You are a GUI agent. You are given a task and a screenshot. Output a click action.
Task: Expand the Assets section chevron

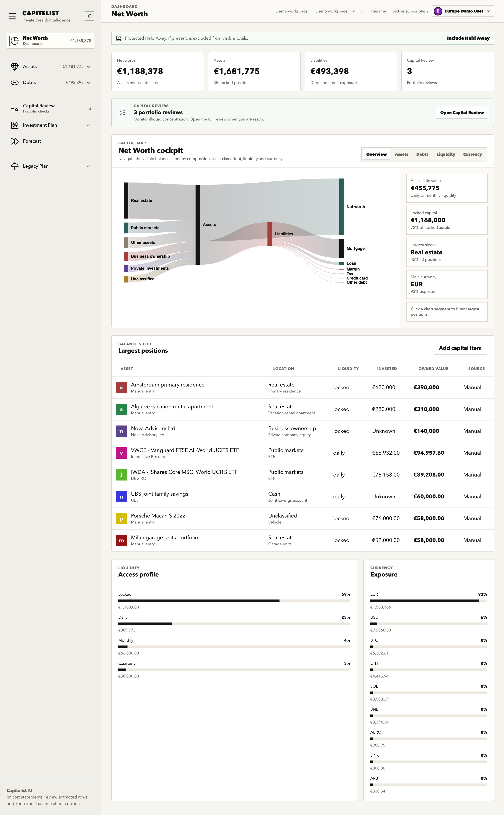pyautogui.click(x=88, y=67)
